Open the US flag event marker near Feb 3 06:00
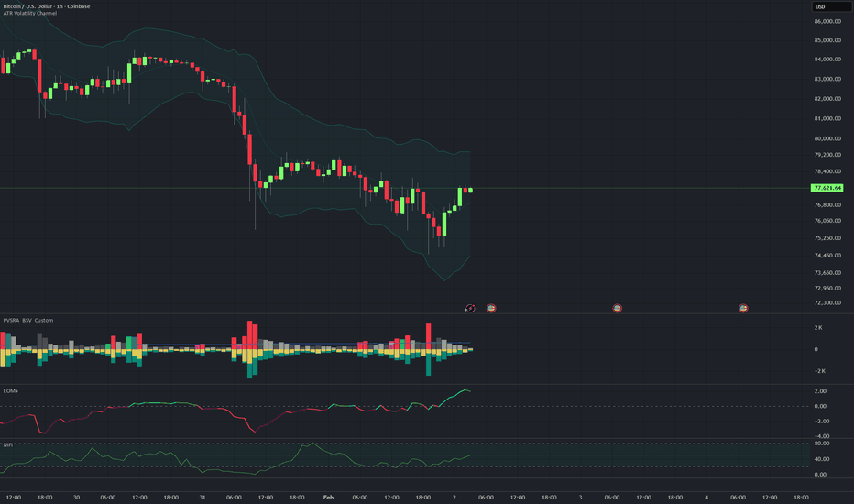Image resolution: width=854 pixels, height=504 pixels. 617,309
